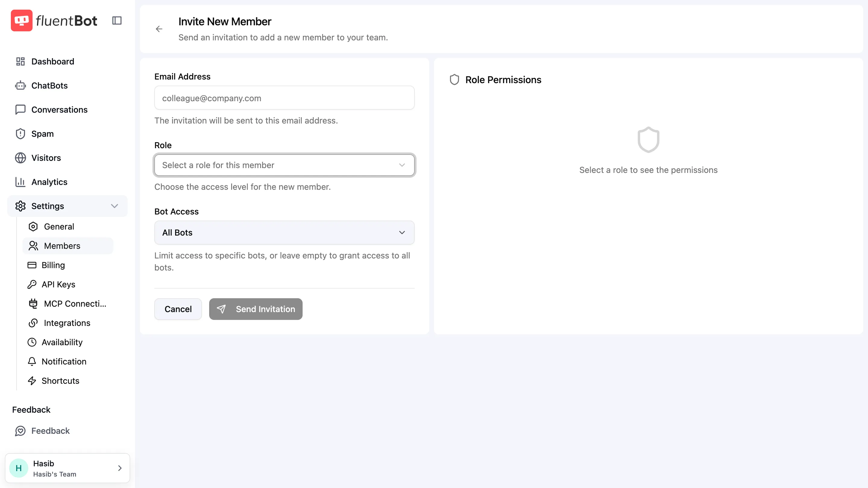The height and width of the screenshot is (488, 868).
Task: Click the API Keys key icon
Action: 32,284
